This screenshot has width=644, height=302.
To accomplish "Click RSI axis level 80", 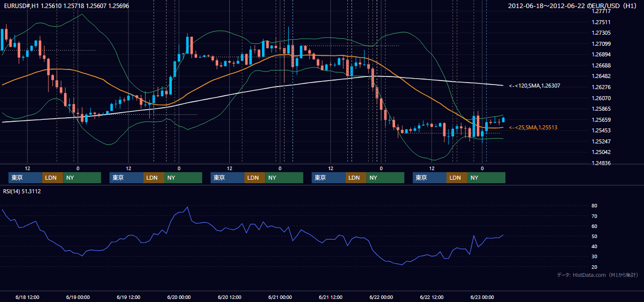I will pyautogui.click(x=594, y=206).
